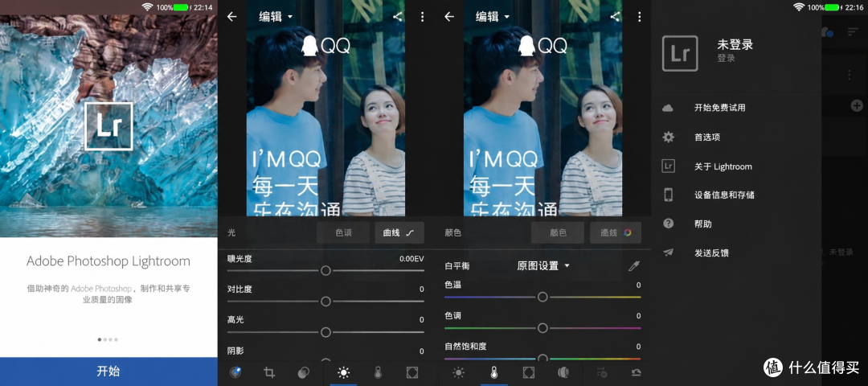The image size is (868, 386).
Task: Select the selective edit tool icon
Action: pos(235,372)
